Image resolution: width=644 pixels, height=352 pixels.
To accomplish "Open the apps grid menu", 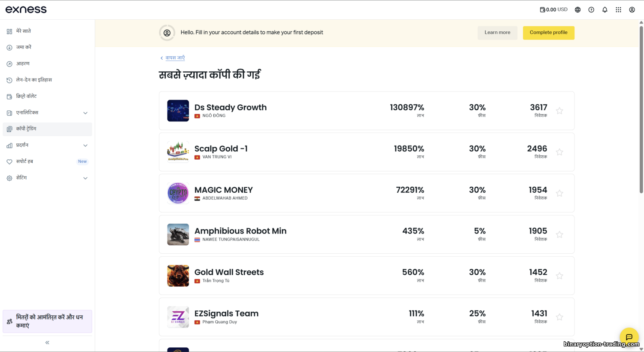I will pos(618,10).
